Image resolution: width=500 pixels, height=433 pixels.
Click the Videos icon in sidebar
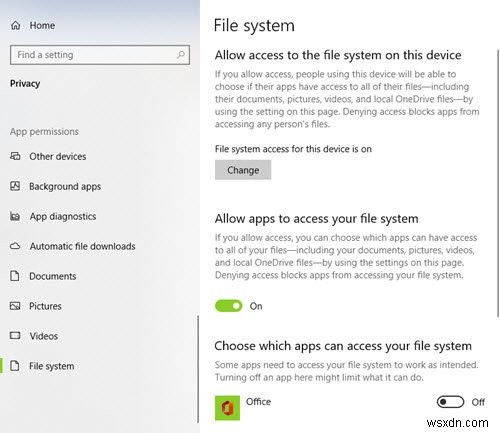click(15, 335)
